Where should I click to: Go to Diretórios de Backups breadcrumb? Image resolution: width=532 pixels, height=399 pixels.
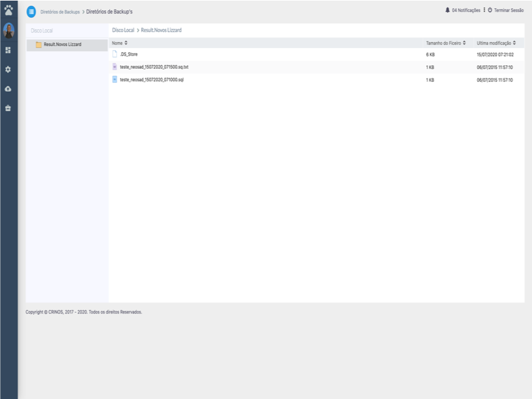(x=60, y=11)
